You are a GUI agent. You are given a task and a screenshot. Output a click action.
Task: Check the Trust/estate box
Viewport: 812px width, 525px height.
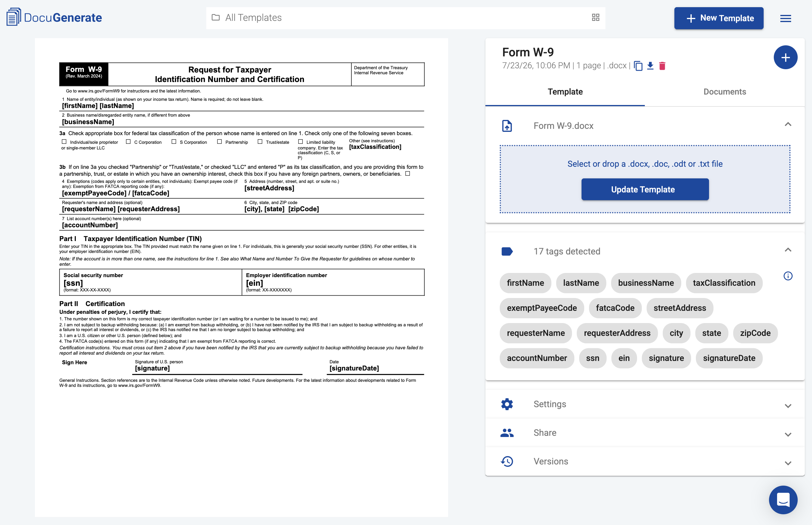pyautogui.click(x=260, y=141)
